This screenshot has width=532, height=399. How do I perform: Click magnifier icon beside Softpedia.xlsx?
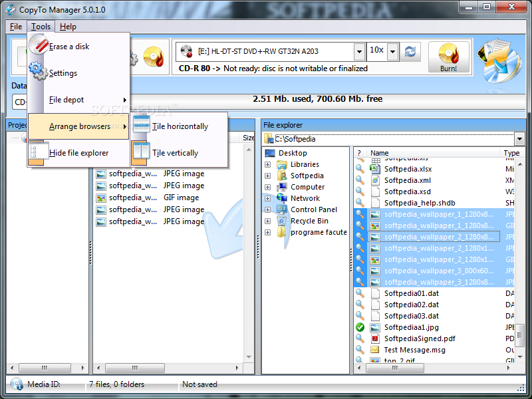pyautogui.click(x=360, y=169)
